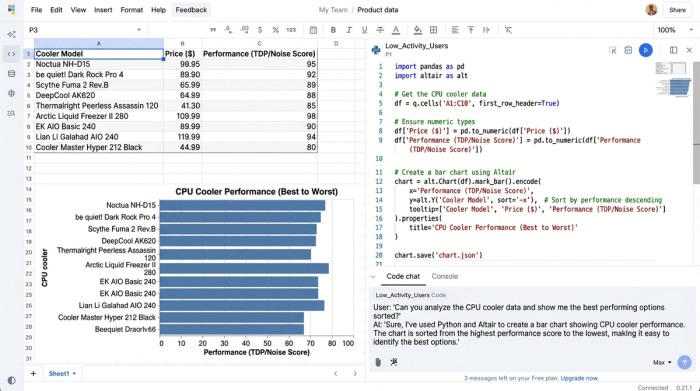The height and width of the screenshot is (391, 700).
Task: Open horizontal alignment options
Action: click(x=455, y=30)
